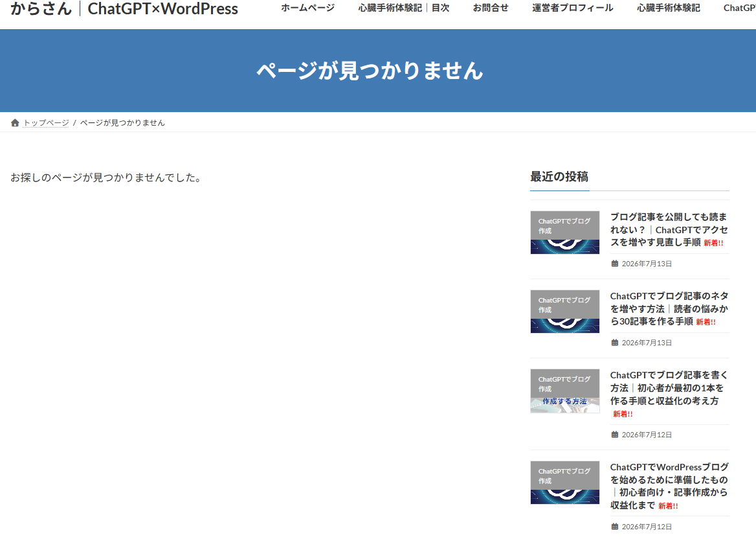The width and height of the screenshot is (756, 539).
Task: Click 2026年7月12日 date of the 初心者が最初の1本 post
Action: click(x=647, y=435)
